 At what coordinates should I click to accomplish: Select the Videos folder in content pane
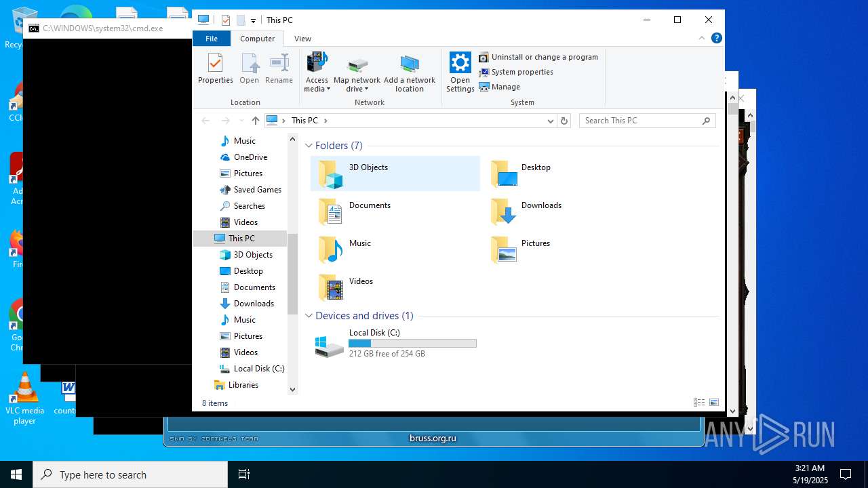click(x=395, y=287)
